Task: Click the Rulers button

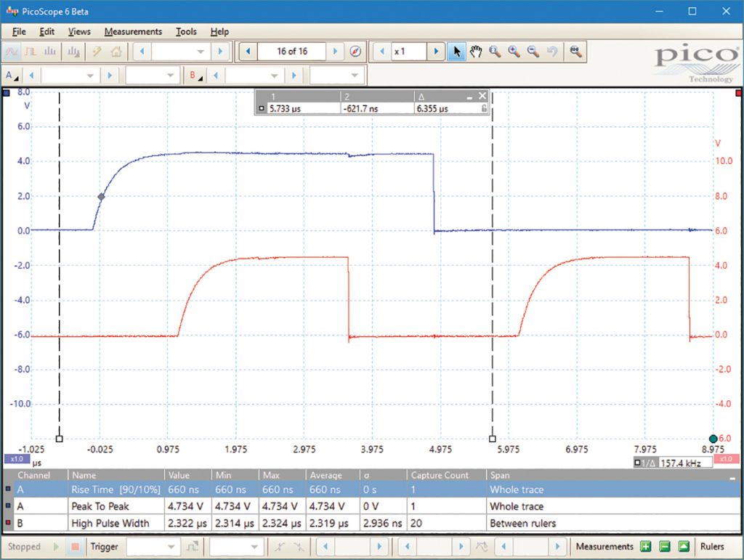Action: click(712, 547)
